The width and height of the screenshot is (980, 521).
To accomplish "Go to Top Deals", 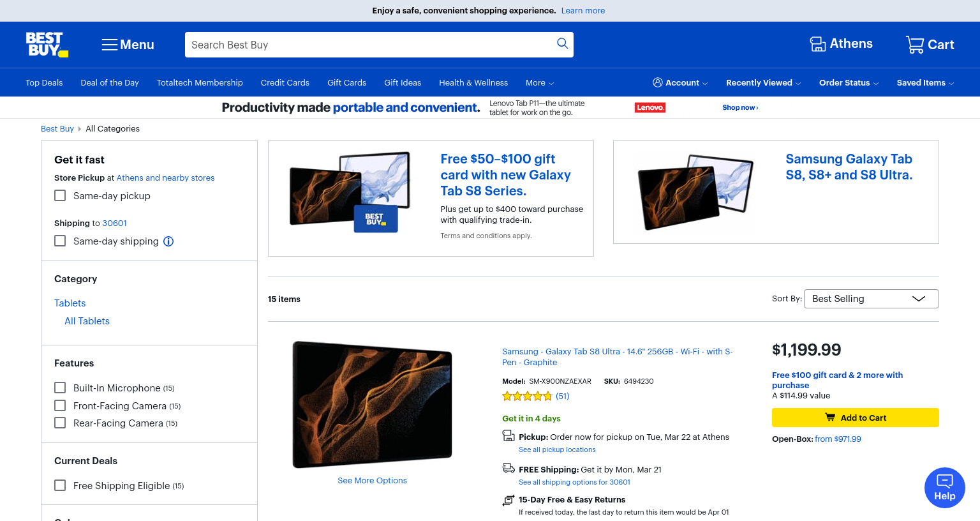I will 44,83.
